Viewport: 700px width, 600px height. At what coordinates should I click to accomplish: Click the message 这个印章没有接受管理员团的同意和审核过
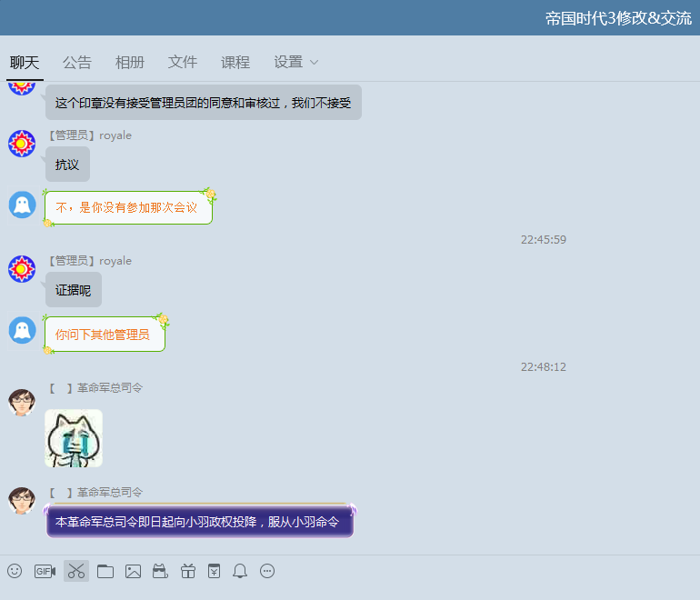coord(203,103)
